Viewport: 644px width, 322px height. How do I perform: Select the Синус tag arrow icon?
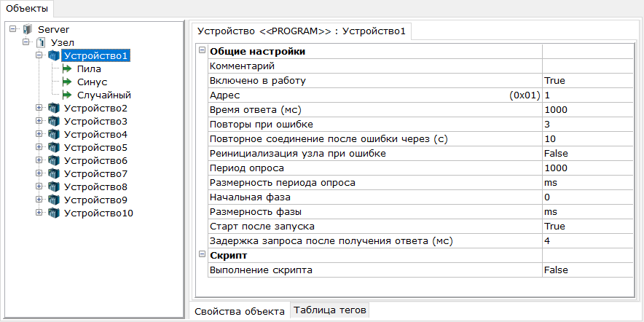click(67, 82)
